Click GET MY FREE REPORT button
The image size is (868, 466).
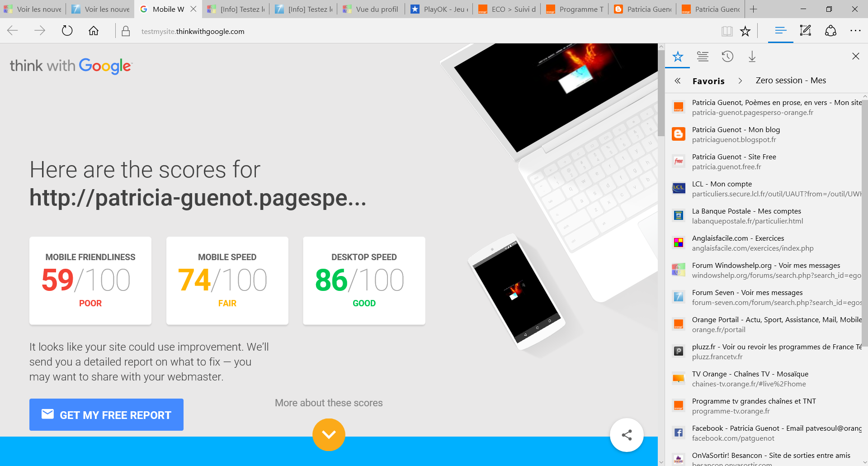[x=106, y=414]
